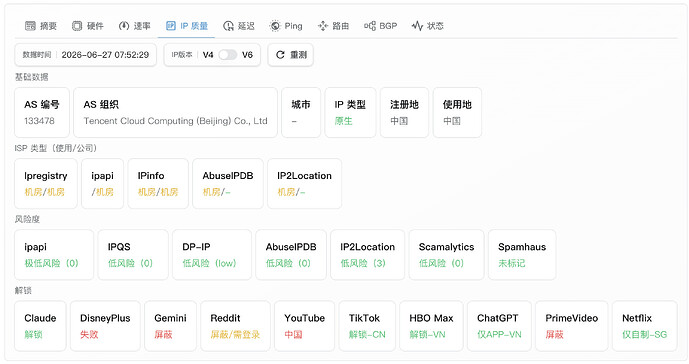
Task: Open the 摘要 tab
Action: [x=41, y=26]
